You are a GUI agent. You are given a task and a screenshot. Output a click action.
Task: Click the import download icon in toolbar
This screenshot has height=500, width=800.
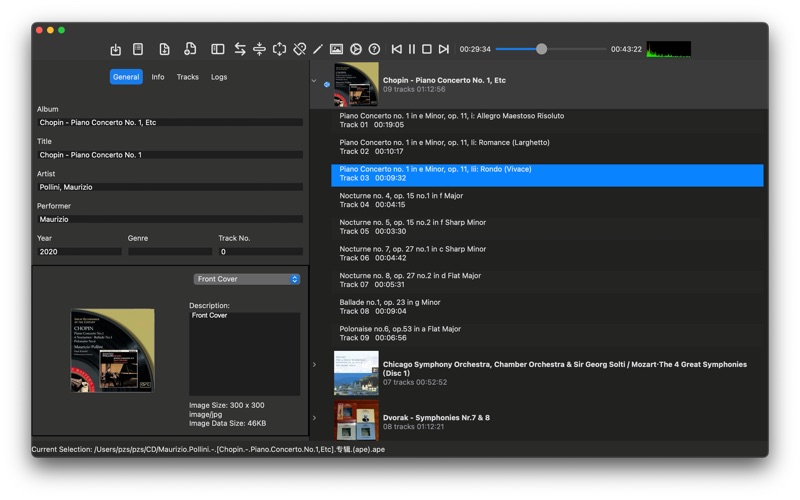point(116,49)
